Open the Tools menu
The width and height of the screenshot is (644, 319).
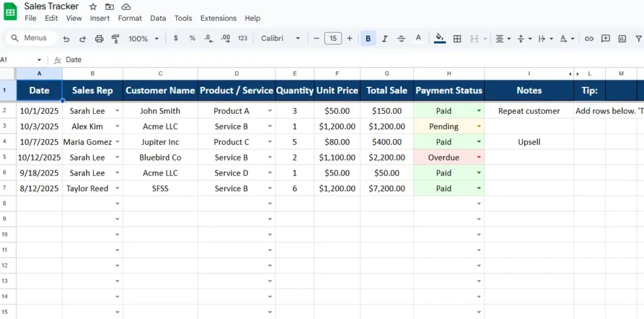(183, 18)
